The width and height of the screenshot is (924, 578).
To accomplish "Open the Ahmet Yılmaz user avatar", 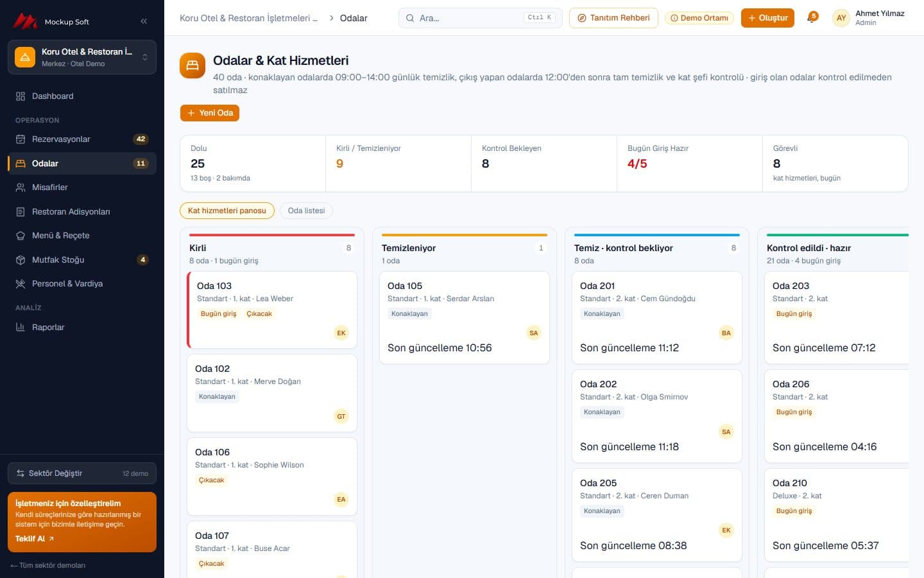I will tap(841, 18).
